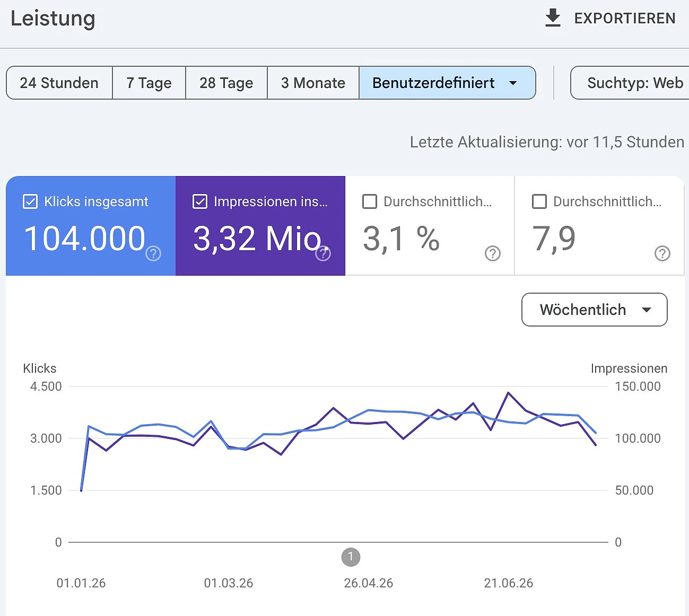This screenshot has height=616, width=689.
Task: Click the 100.000 right axis label
Action: [x=638, y=438]
